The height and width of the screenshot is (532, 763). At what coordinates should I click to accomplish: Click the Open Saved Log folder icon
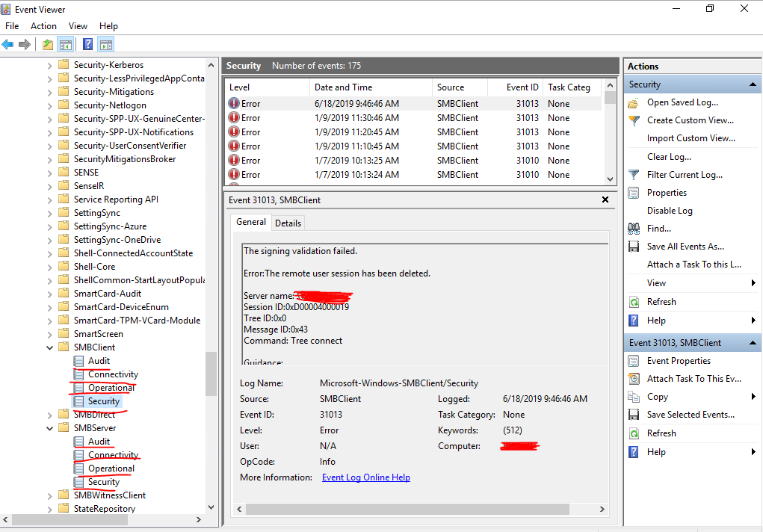click(633, 102)
